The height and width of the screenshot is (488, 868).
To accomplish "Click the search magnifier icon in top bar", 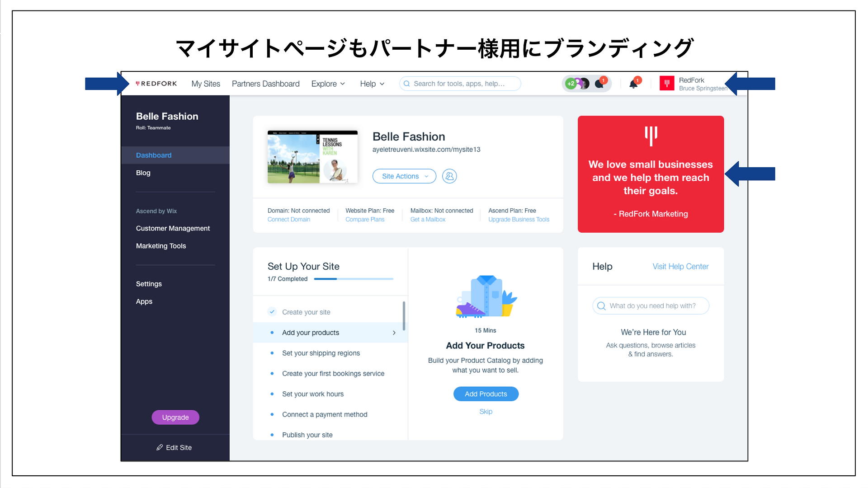I will [406, 84].
